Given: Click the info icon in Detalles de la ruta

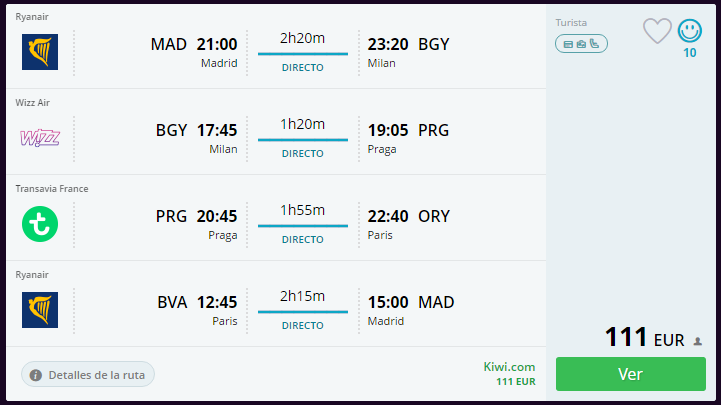Looking at the screenshot, I should point(36,375).
